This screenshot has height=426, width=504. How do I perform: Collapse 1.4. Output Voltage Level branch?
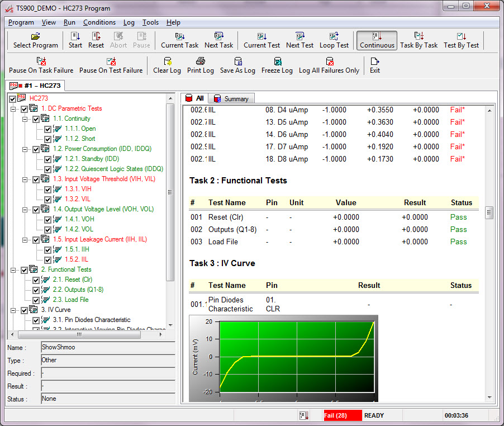pos(25,209)
